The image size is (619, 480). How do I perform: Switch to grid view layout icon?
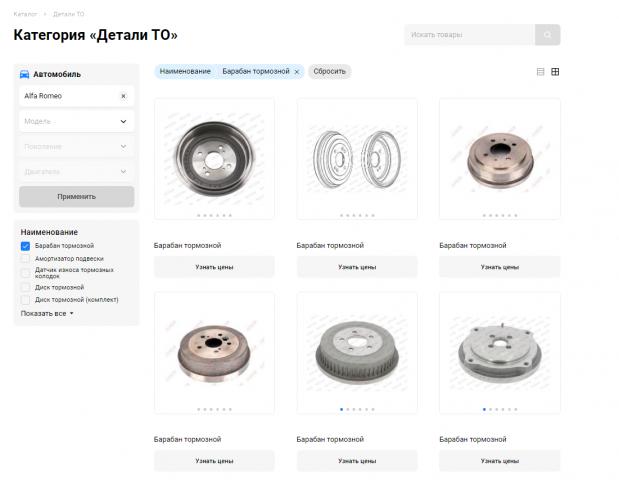click(555, 72)
